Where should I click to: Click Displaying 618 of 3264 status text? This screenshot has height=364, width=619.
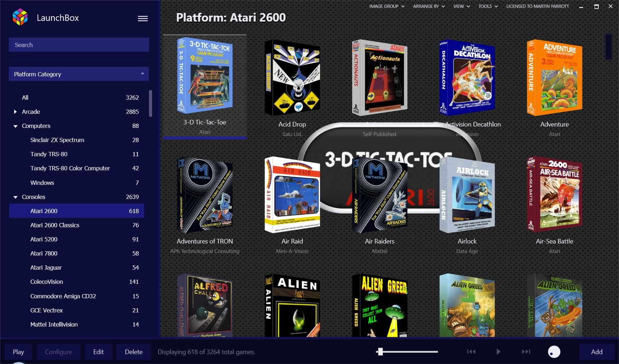206,352
